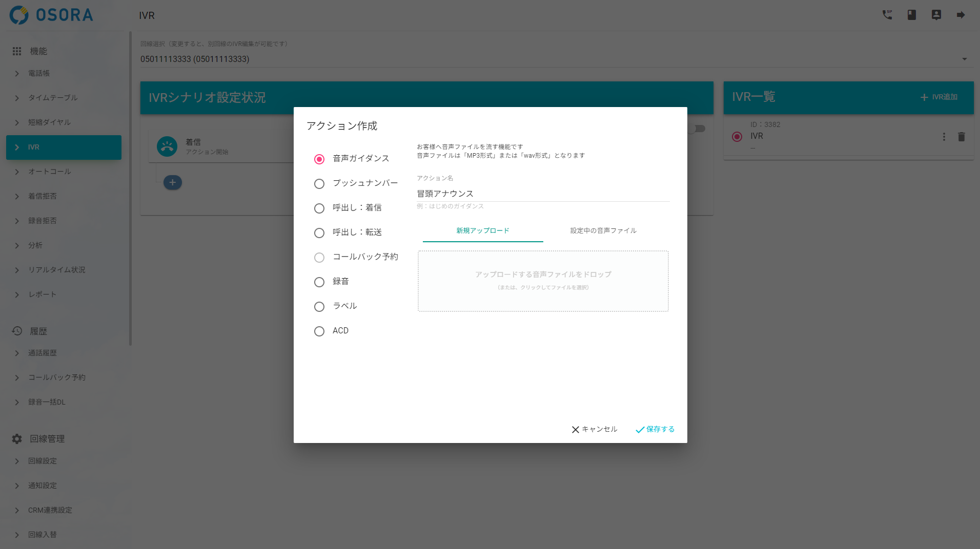Open the コールバック予約 history link in sidebar

click(x=64, y=377)
